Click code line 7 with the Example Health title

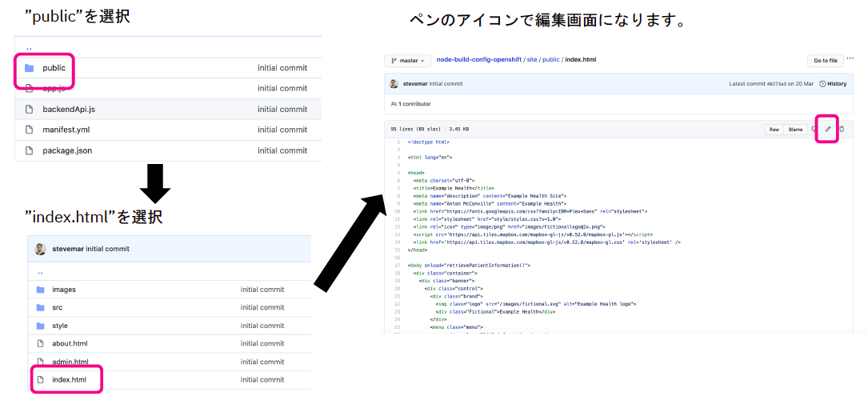(x=454, y=188)
